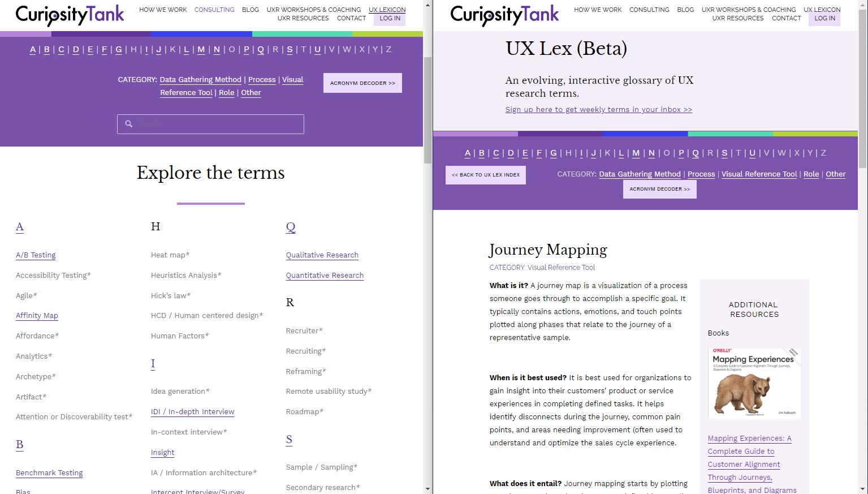
Task: Click the right pane scrollbar up arrow
Action: click(x=862, y=5)
